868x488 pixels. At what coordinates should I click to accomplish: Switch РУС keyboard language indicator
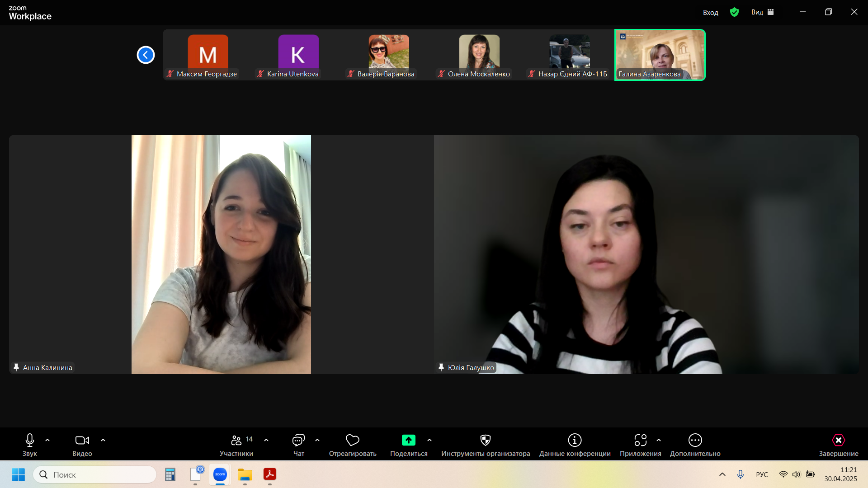coord(762,474)
